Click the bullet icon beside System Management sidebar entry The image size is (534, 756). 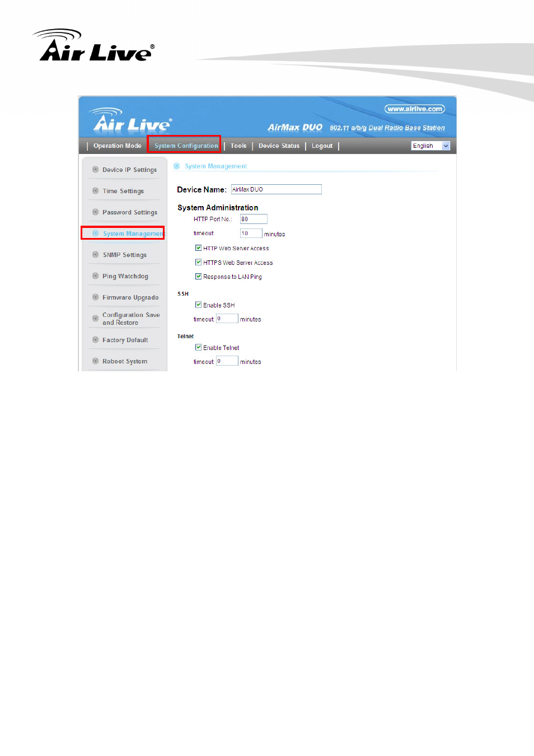tap(95, 234)
